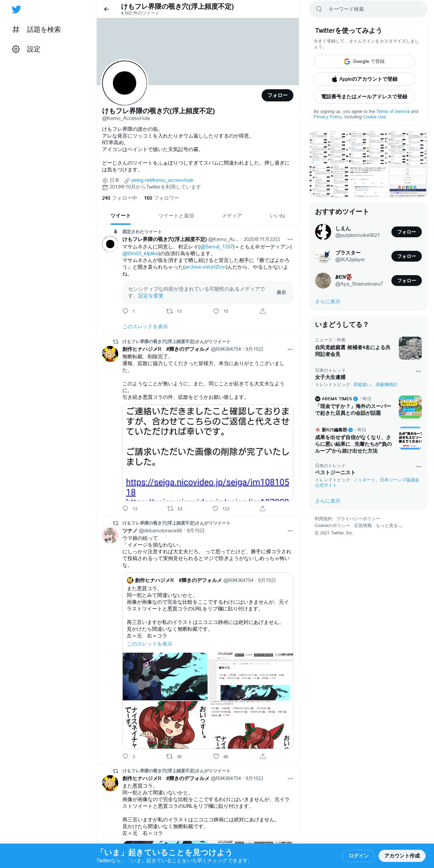Screen dimensions: 434x868
Task: Show more recommended users さらに表示
Action: (328, 302)
